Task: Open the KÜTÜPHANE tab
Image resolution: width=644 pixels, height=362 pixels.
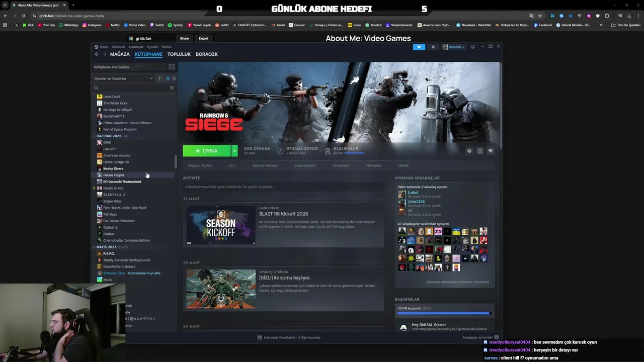Action: tap(148, 54)
